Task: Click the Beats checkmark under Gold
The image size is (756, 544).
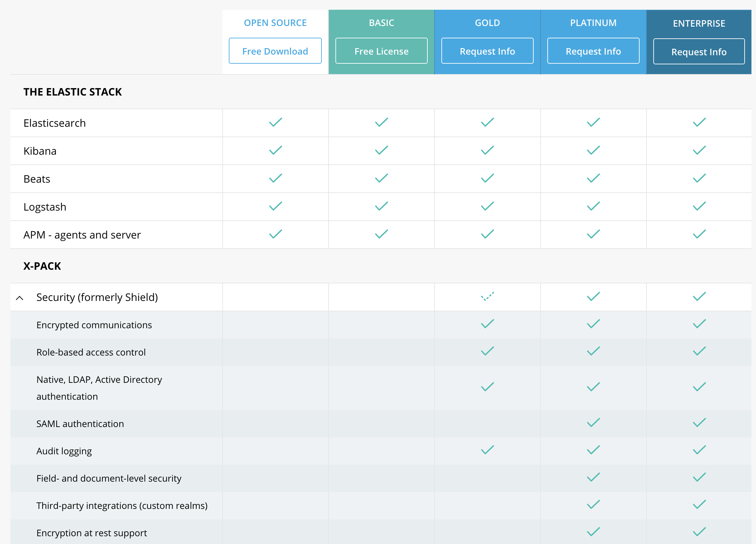Action: (x=487, y=178)
